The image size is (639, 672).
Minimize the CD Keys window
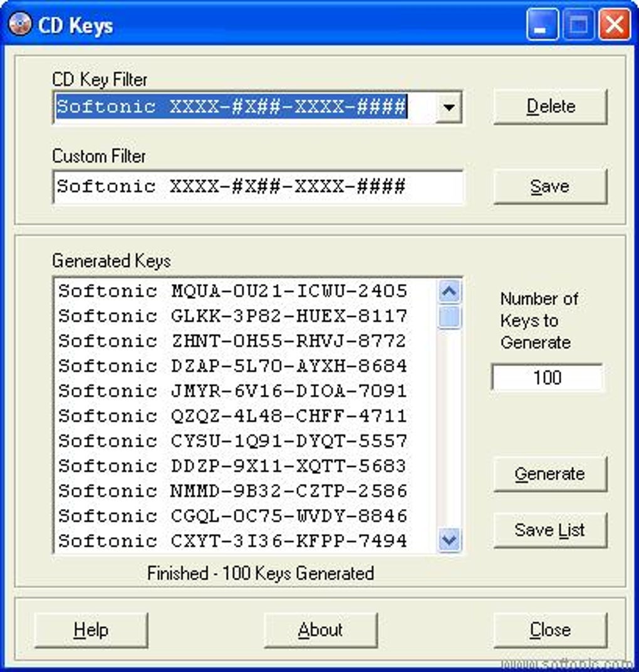542,24
